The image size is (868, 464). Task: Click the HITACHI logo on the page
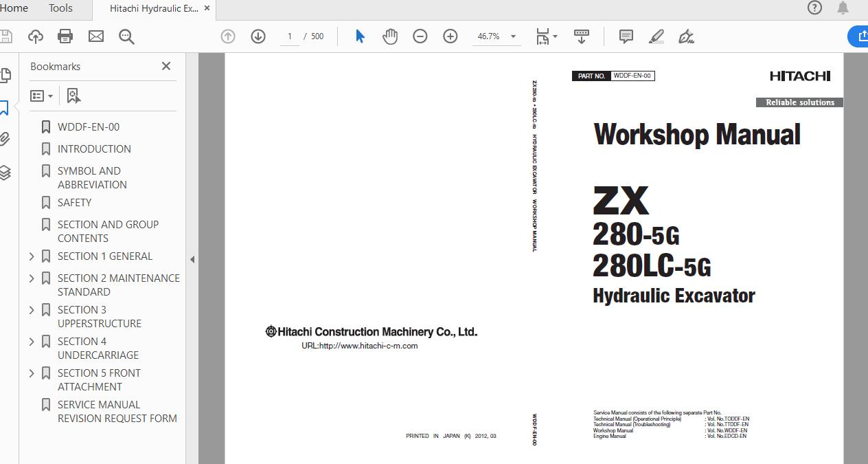(800, 76)
